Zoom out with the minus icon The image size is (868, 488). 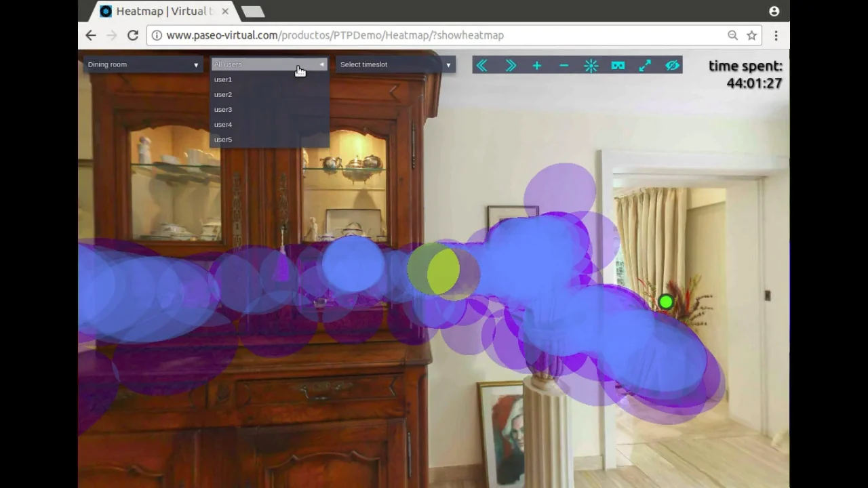[x=564, y=65]
